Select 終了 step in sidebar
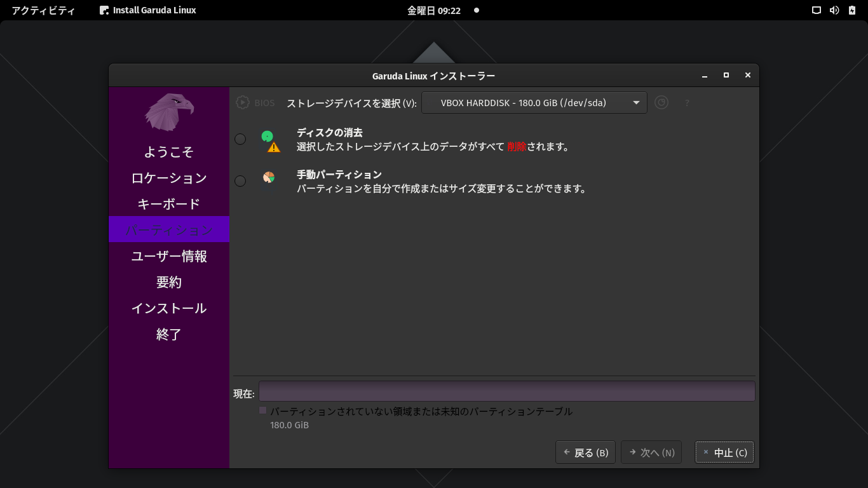Viewport: 868px width, 488px height. point(169,334)
